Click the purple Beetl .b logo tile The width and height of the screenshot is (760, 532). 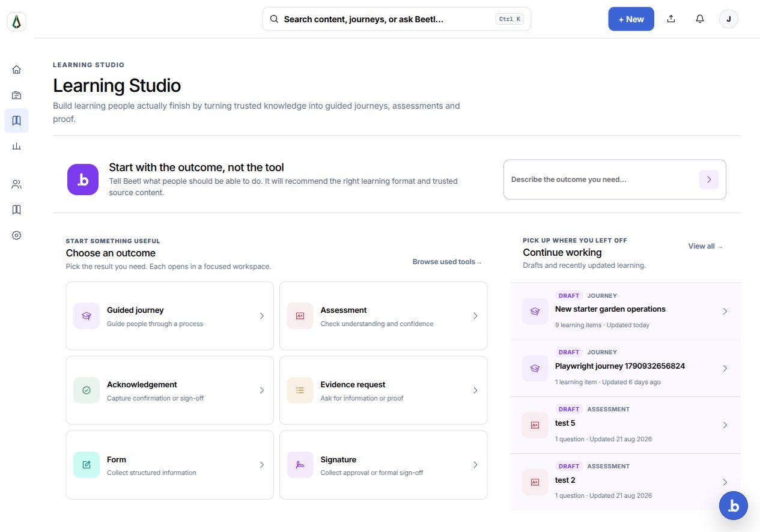pos(83,180)
